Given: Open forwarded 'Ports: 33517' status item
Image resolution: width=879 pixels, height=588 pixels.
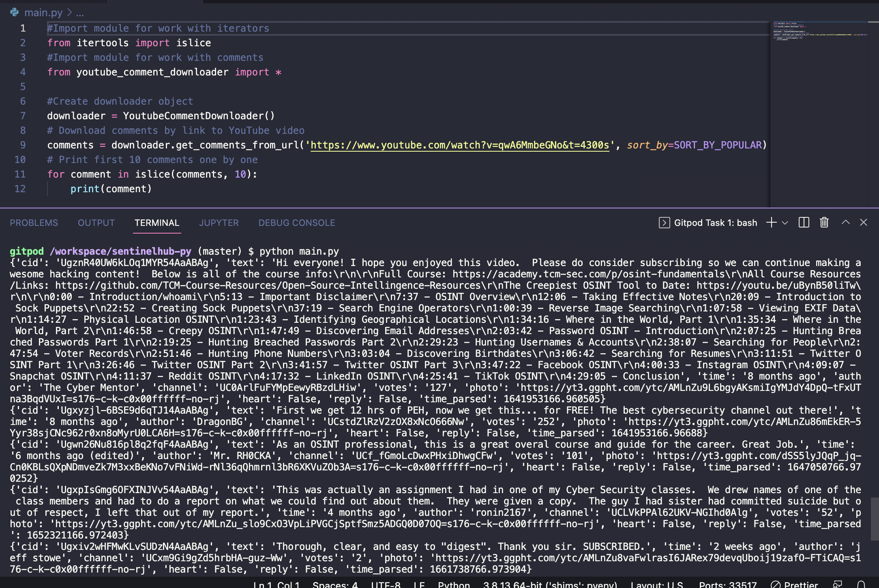Looking at the screenshot, I should click(x=728, y=584).
